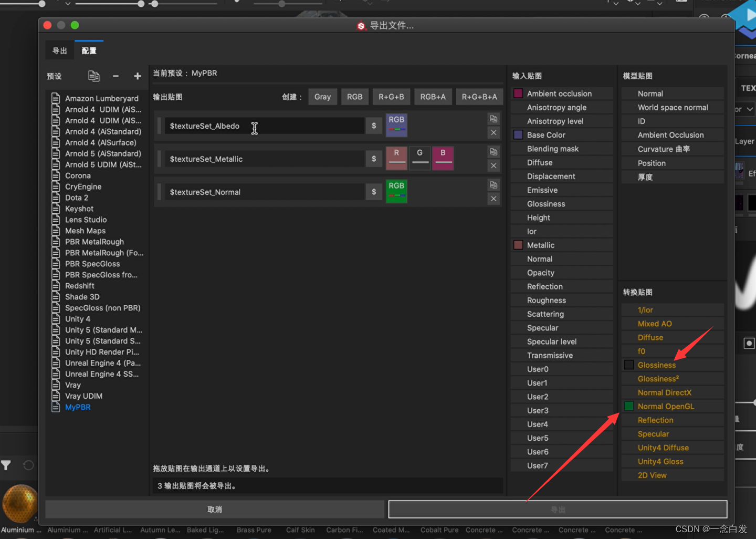Screen dimensions: 756x539
Task: Select Normal DirectX converted map
Action: [673, 392]
